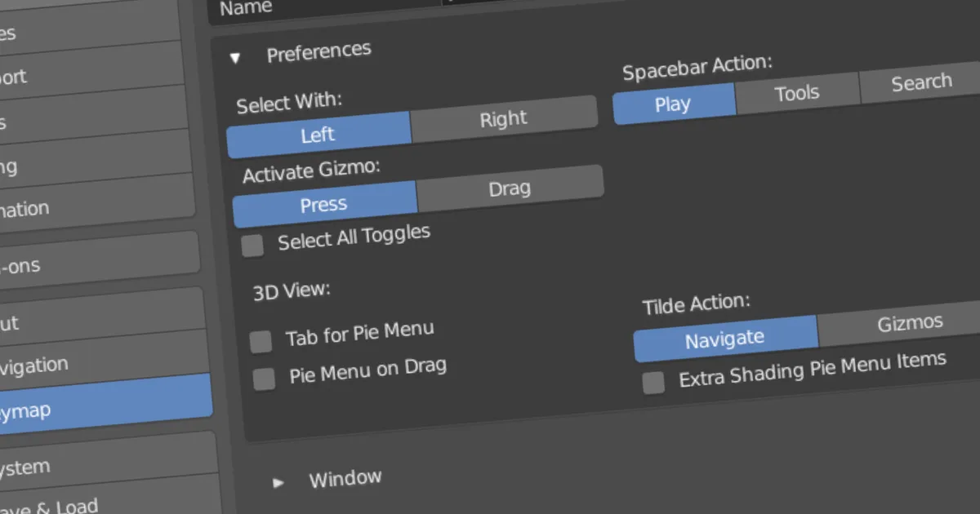The image size is (980, 514).
Task: Click the "Tilde Action:" label
Action: point(696,304)
